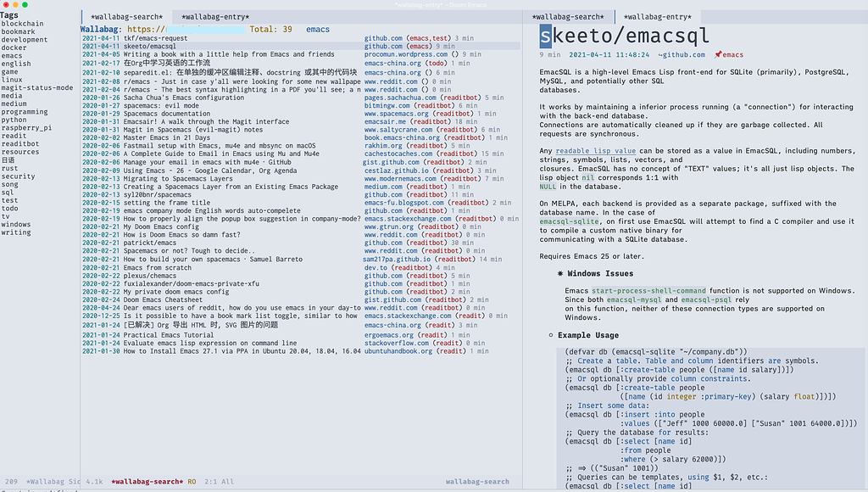Click the Total: 39 article count
Image resolution: width=868 pixels, height=492 pixels.
point(270,29)
